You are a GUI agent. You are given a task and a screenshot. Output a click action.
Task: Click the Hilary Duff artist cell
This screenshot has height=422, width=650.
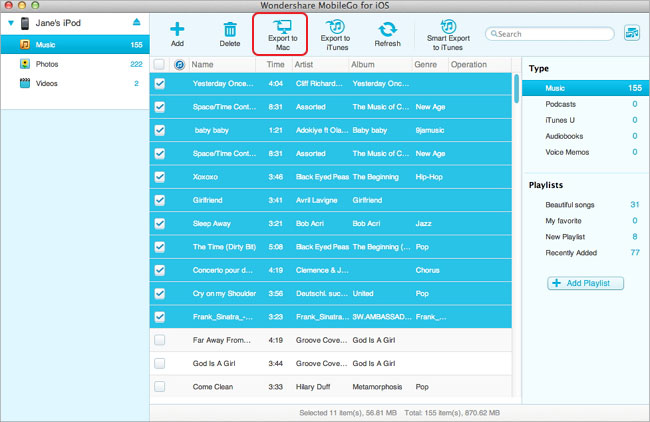click(x=313, y=387)
